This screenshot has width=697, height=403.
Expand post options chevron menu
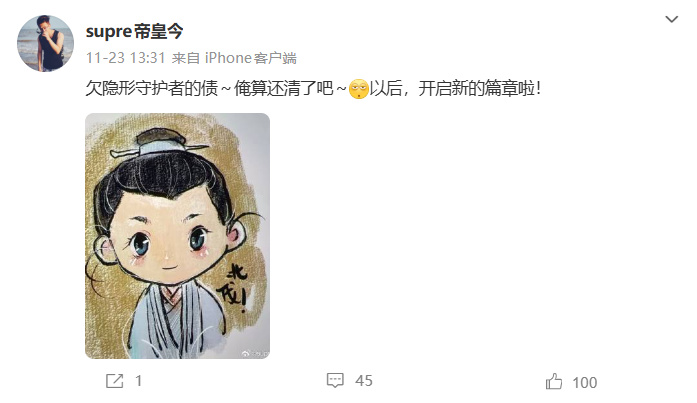click(671, 19)
